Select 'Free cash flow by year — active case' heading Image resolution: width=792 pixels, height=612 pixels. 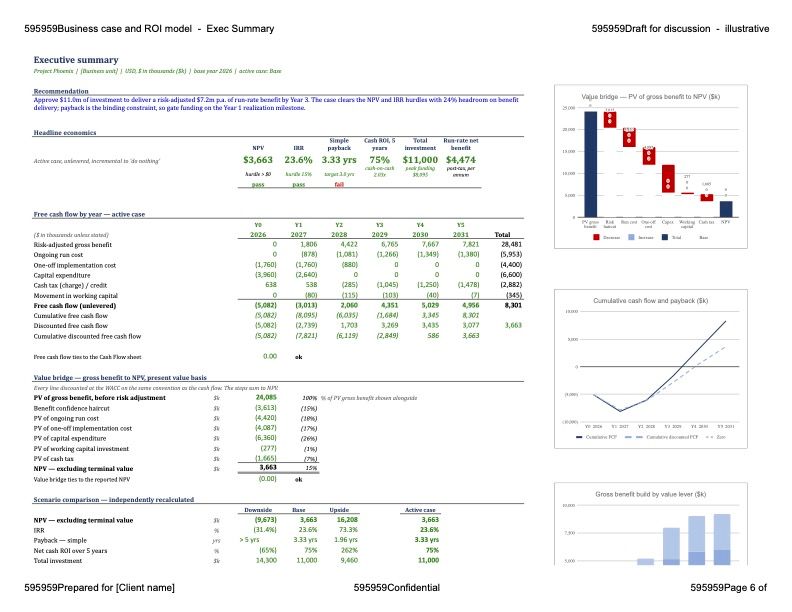[x=89, y=214]
